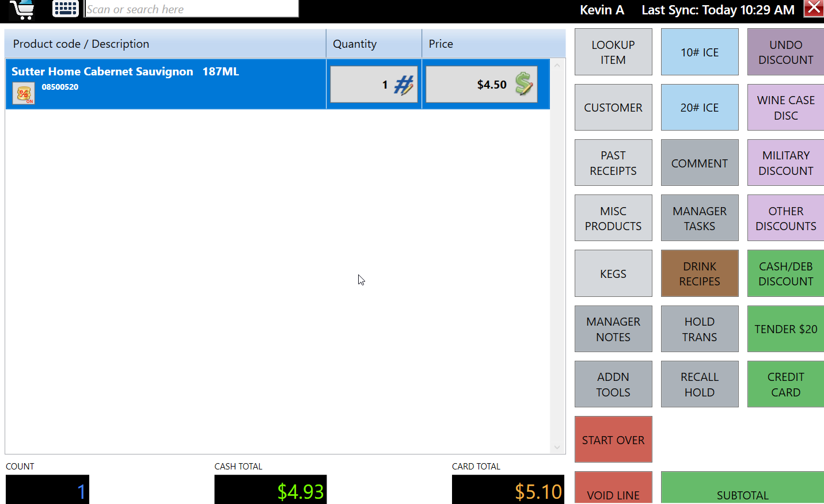Click RECALL HOLD
This screenshot has width=824, height=504.
click(x=700, y=384)
